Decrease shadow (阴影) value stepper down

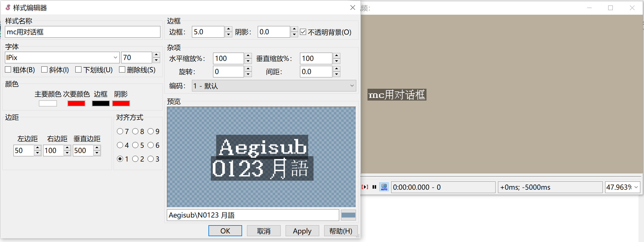pos(294,35)
